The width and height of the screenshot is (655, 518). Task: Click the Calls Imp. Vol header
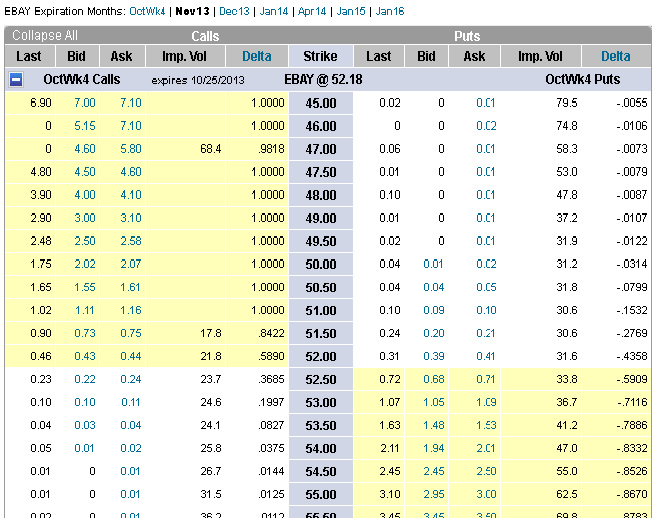point(184,56)
